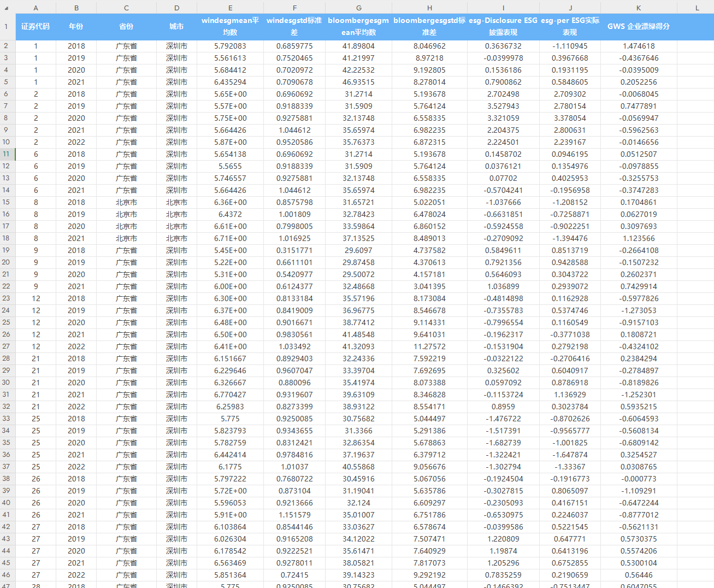
Task: Choose the cell with 1.19874
Action: tap(503, 551)
